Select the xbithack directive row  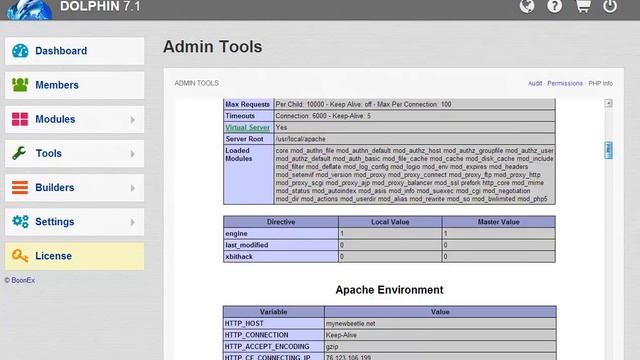click(x=389, y=256)
